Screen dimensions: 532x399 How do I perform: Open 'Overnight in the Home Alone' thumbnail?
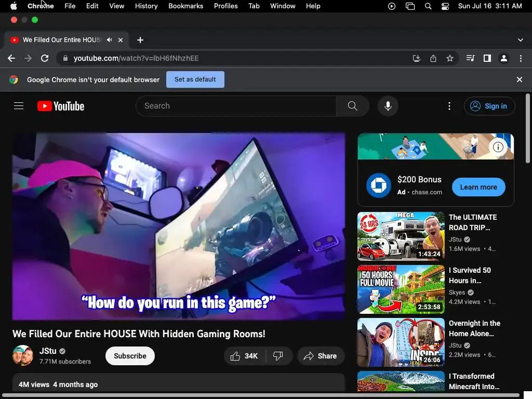(x=401, y=342)
